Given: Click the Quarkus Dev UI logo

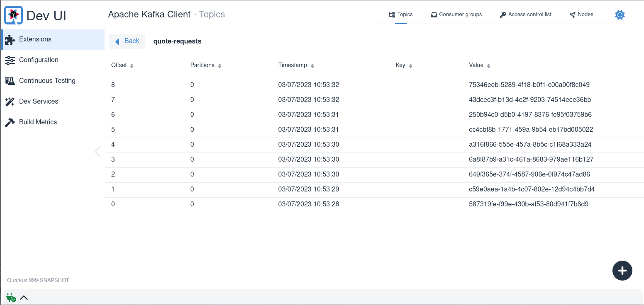Looking at the screenshot, I should [x=13, y=15].
